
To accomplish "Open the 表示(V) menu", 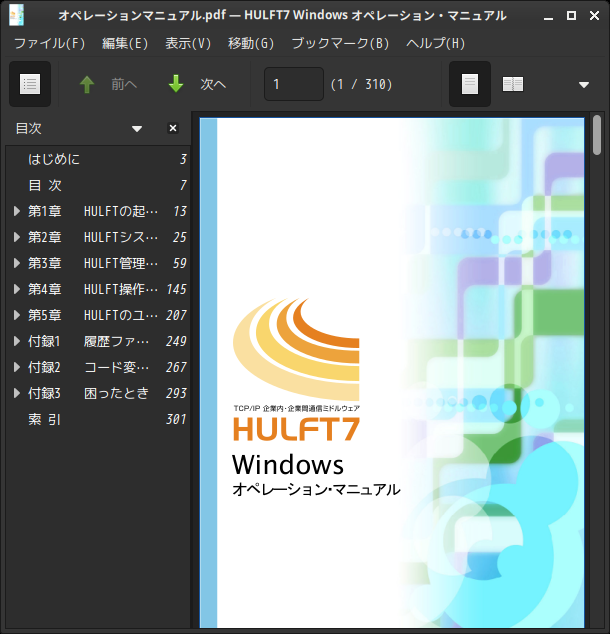I will click(x=188, y=43).
